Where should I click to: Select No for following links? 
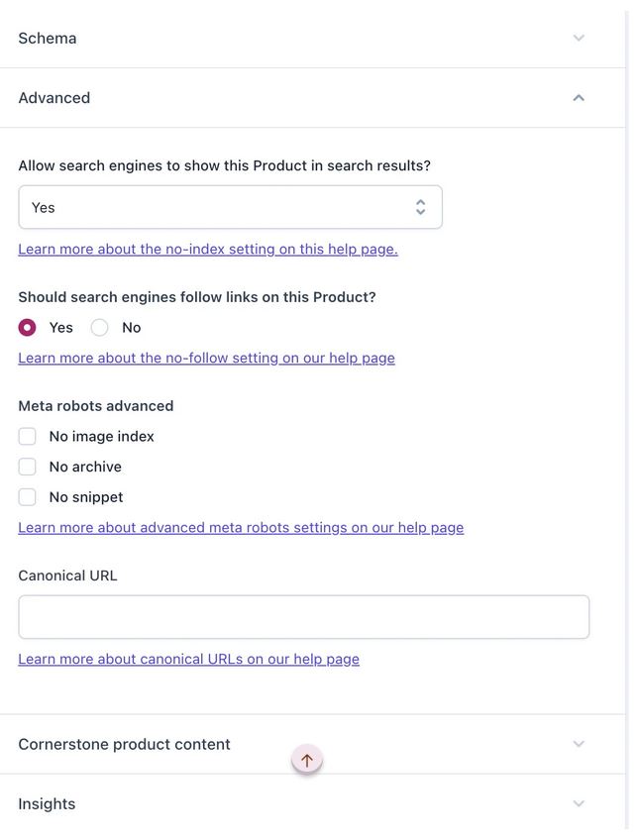coord(100,327)
